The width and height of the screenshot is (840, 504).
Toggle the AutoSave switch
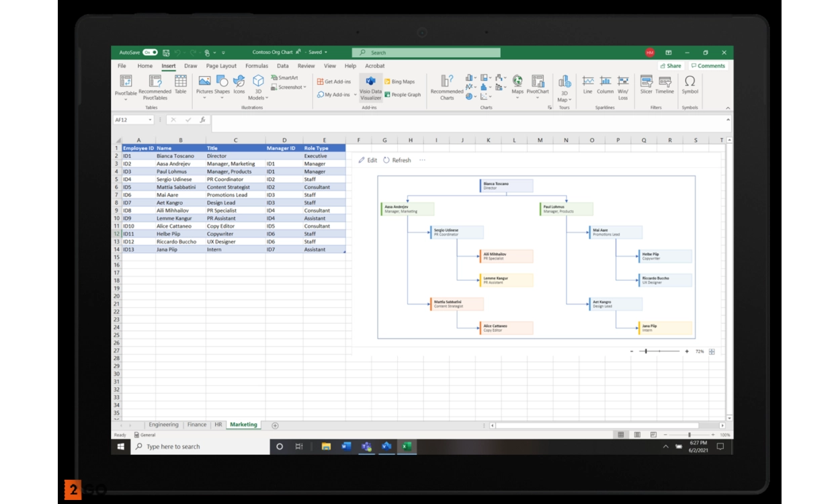click(x=150, y=52)
